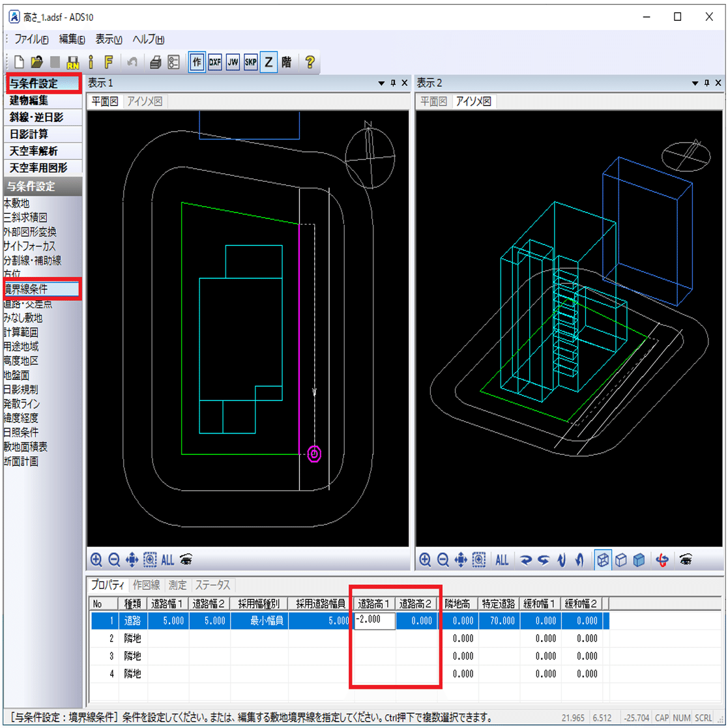Click the yellow F toolbar icon
This screenshot has height=728, width=728.
109,62
